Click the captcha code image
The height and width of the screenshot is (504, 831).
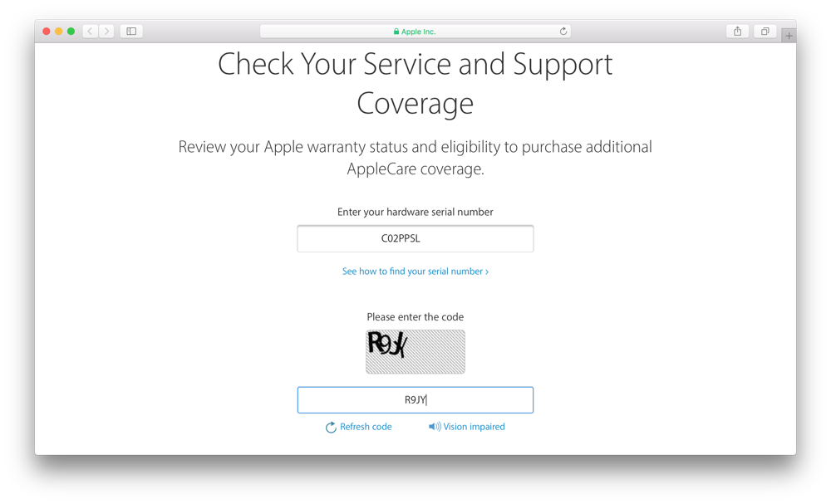(415, 352)
